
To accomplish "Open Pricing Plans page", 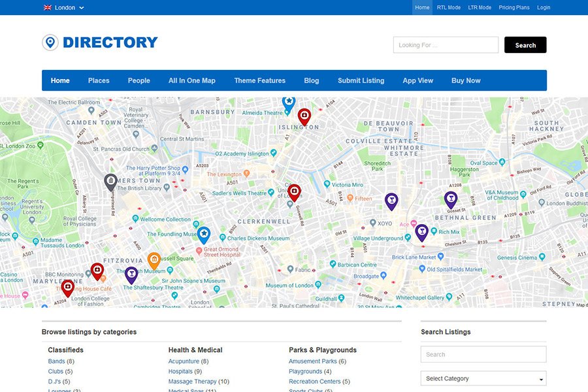I will 514,7.
